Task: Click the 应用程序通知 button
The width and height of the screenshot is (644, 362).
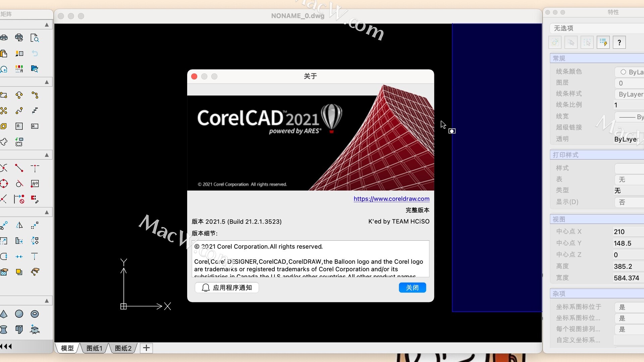Action: pyautogui.click(x=227, y=288)
